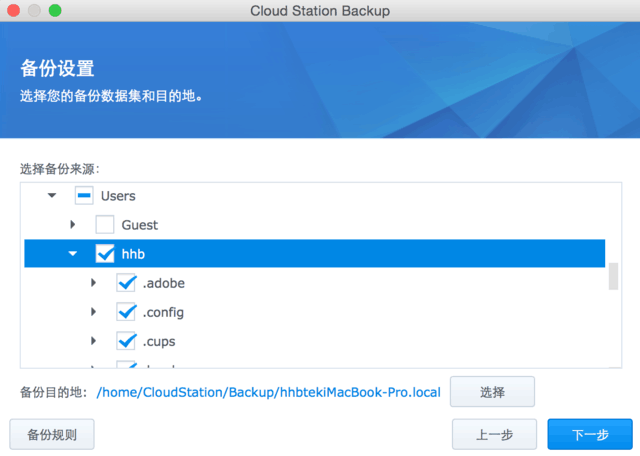Proceed with 下一步 button
This screenshot has width=640, height=456.
click(x=590, y=435)
